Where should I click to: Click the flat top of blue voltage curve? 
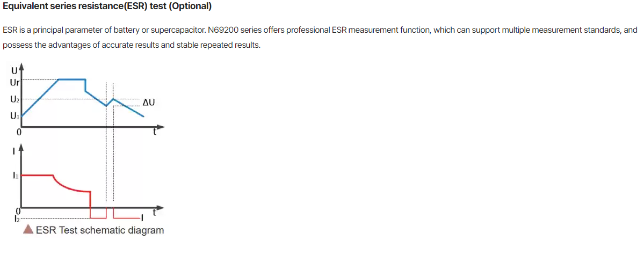tap(73, 79)
